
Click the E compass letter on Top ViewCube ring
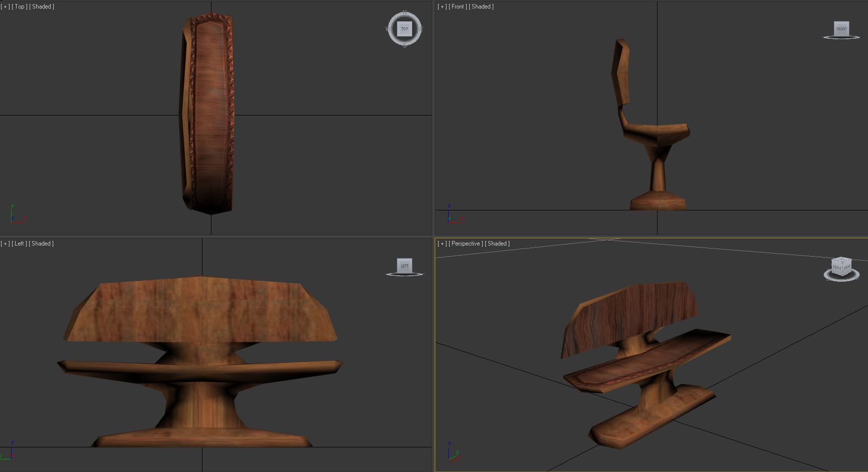coord(421,29)
